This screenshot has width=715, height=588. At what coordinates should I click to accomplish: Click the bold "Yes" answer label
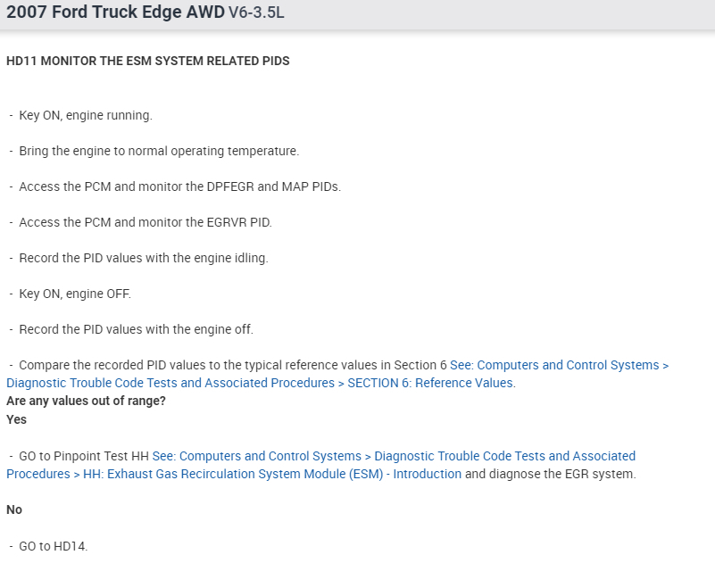16,419
